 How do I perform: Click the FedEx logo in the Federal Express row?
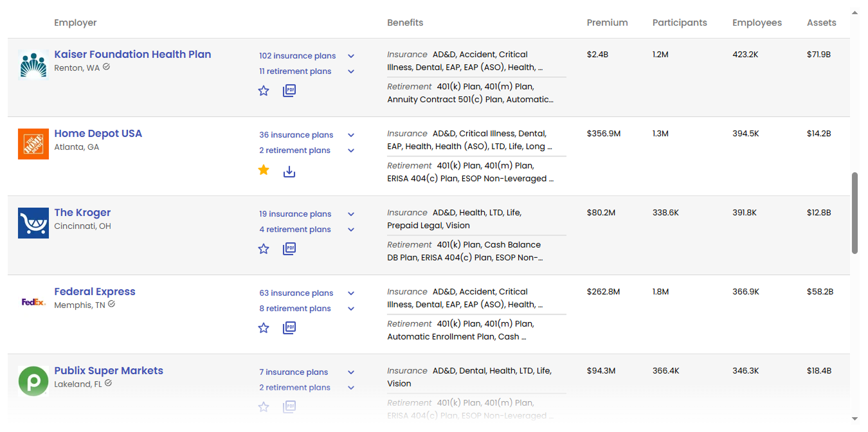click(x=33, y=300)
